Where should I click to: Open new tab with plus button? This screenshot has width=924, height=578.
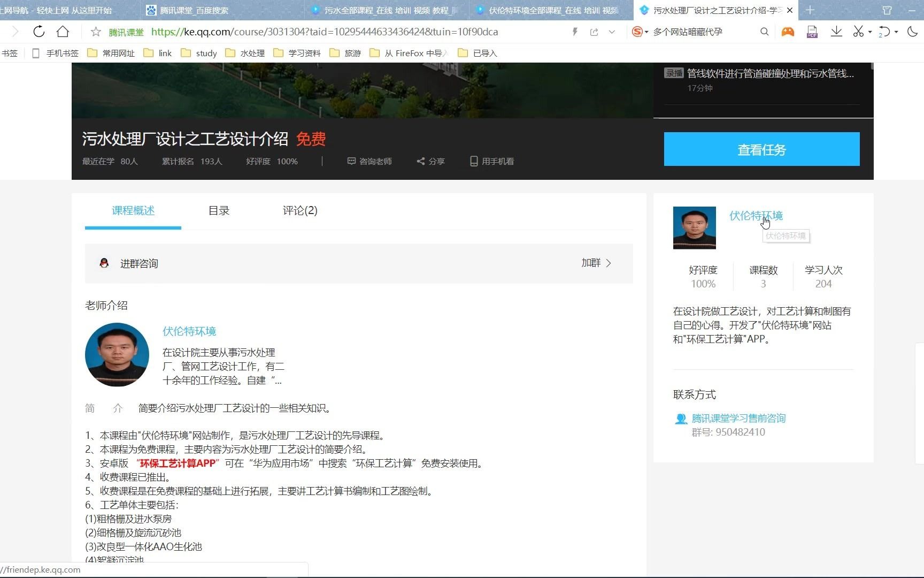[x=810, y=10]
